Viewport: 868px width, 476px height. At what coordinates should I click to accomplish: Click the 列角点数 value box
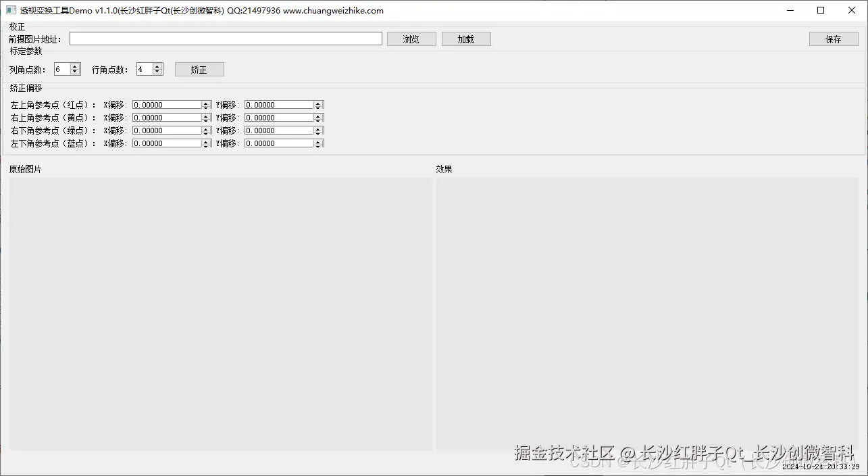[62, 68]
